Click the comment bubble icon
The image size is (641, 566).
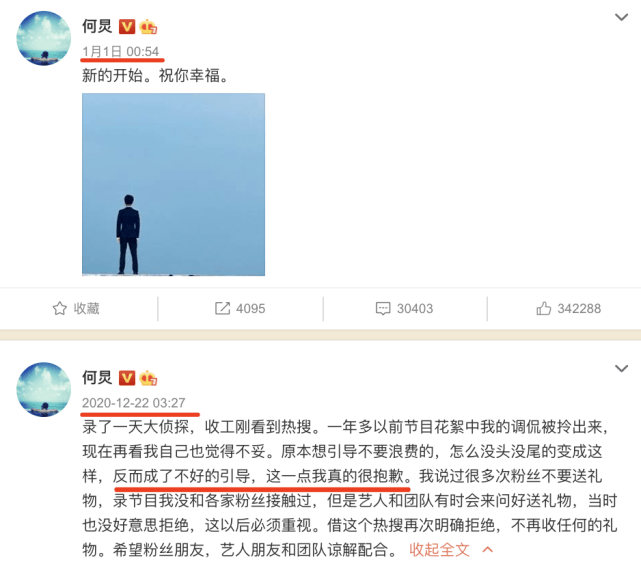pos(383,308)
